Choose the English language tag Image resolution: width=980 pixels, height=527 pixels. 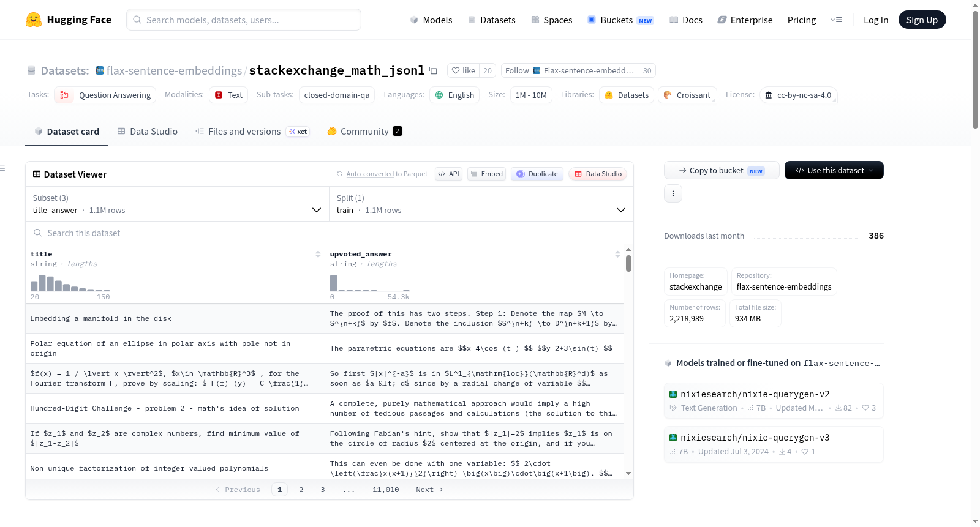(x=454, y=95)
